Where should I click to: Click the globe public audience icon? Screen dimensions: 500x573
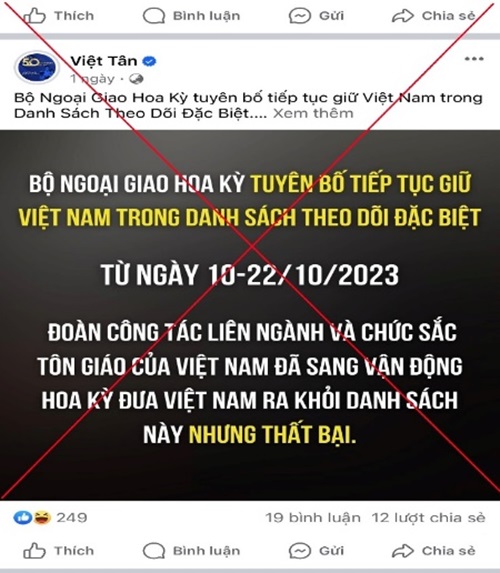click(136, 79)
